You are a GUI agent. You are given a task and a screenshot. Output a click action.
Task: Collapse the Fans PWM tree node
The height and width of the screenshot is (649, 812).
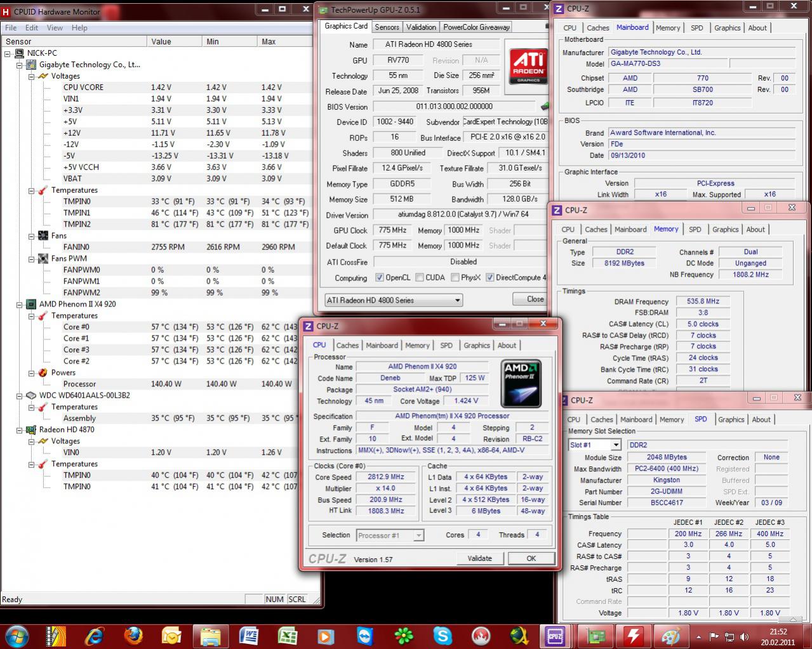[x=31, y=259]
